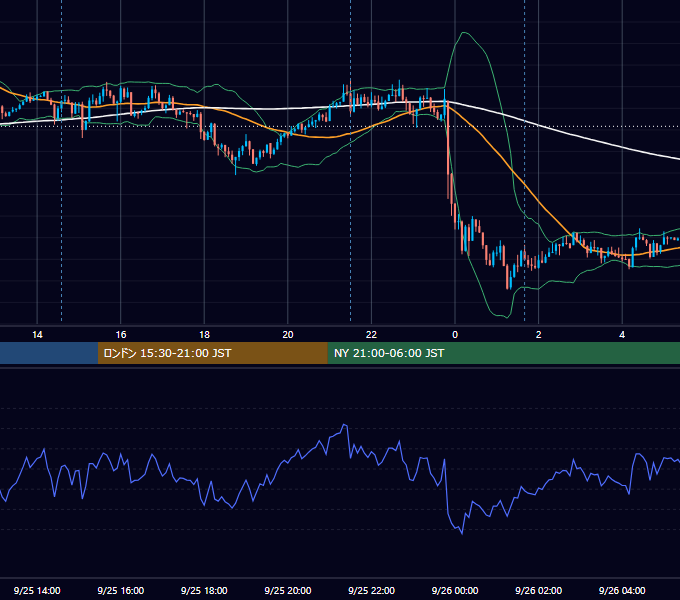Click the 2 hour label on price chart axis
This screenshot has width=680, height=600.
539,335
